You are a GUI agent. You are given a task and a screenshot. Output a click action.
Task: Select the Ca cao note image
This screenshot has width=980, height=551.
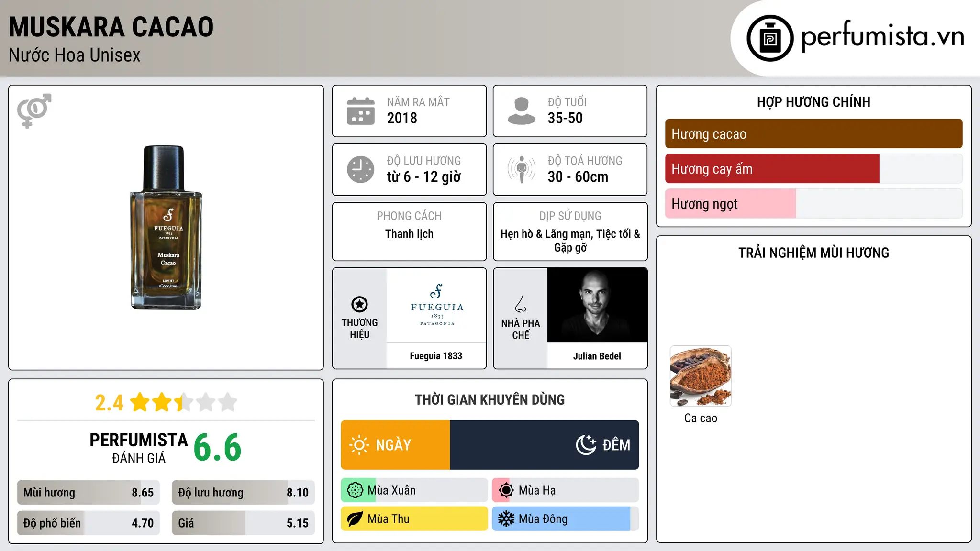click(701, 376)
